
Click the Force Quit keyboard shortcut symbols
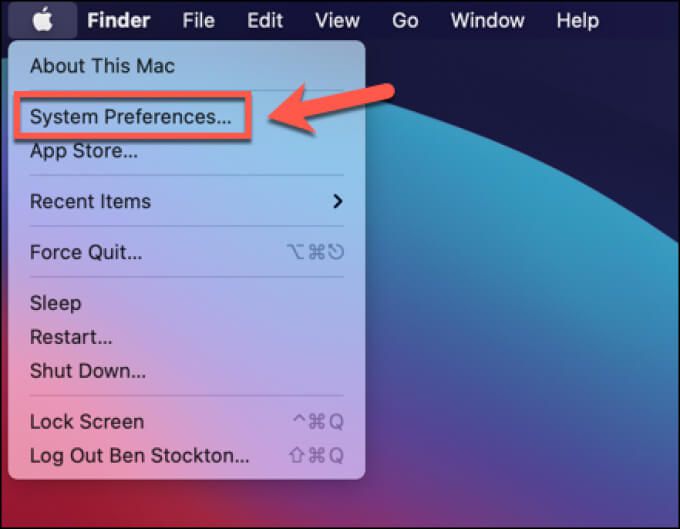(315, 252)
